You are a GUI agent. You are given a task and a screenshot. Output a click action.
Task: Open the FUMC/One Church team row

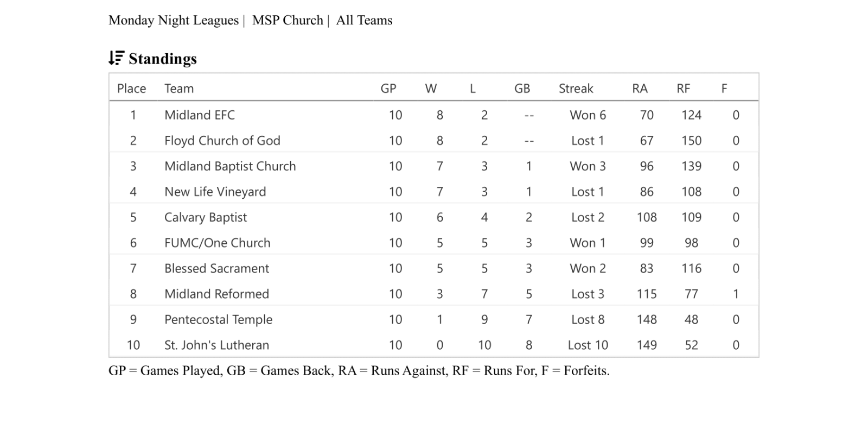click(218, 243)
